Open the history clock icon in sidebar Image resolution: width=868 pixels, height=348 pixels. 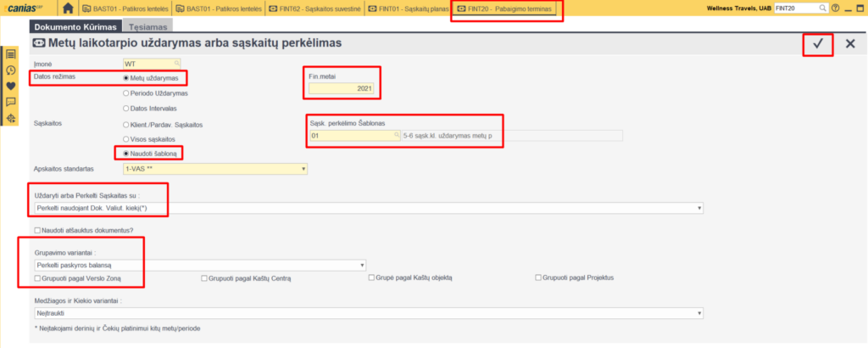point(11,70)
